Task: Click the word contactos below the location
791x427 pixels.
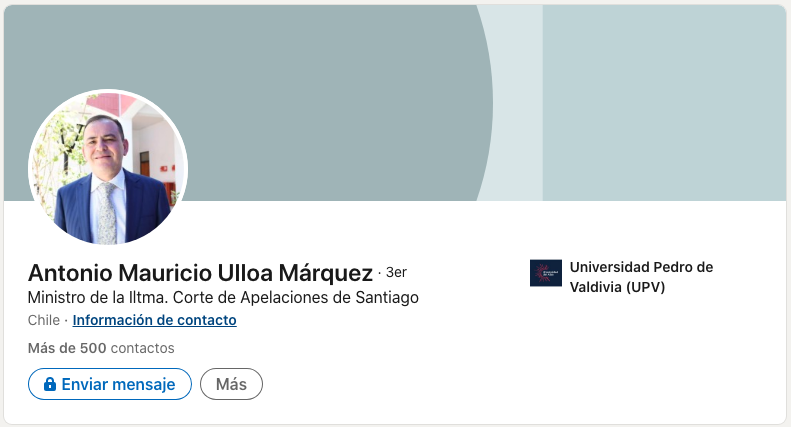Action: 143,348
